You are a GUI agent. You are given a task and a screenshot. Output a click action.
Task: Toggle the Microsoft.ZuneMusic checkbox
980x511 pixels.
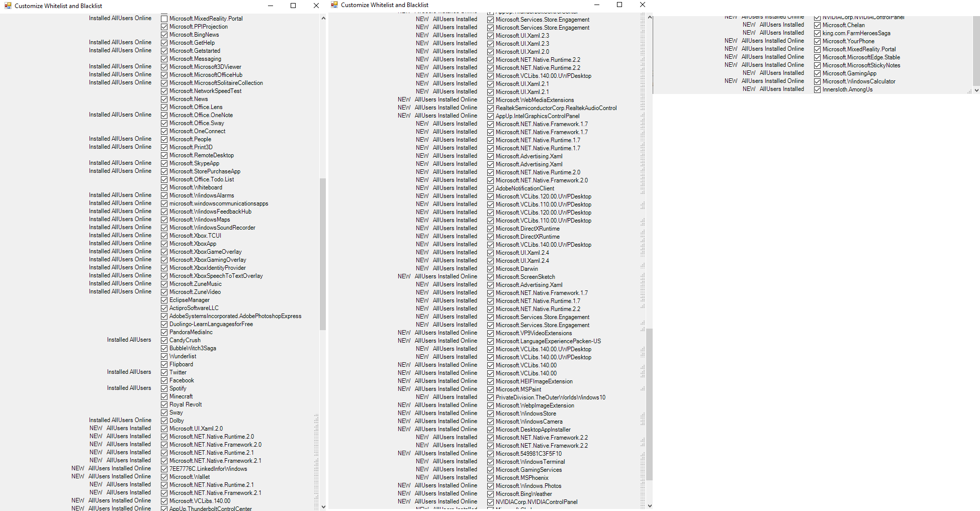(164, 284)
